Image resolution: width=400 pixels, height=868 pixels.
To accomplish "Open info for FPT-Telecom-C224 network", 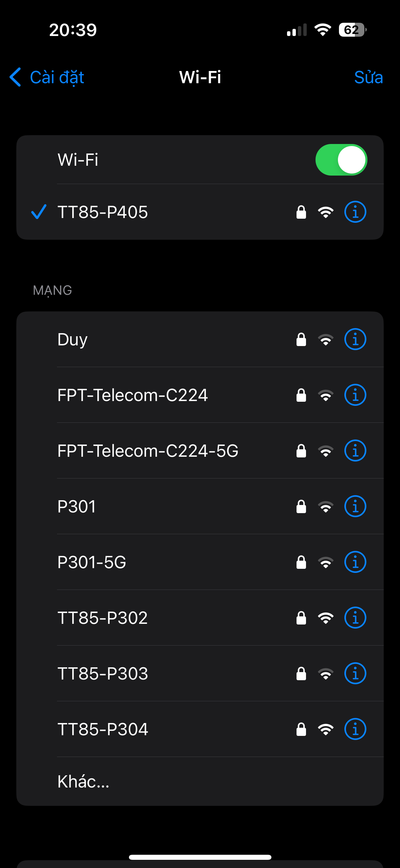I will pyautogui.click(x=355, y=395).
